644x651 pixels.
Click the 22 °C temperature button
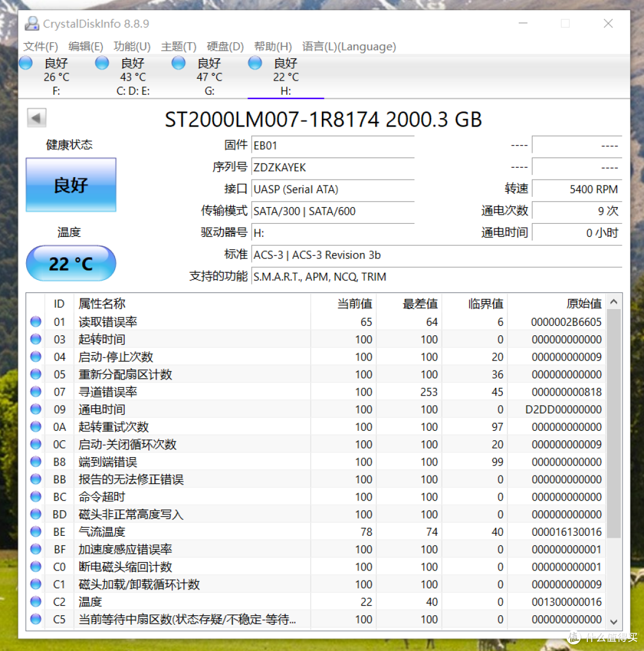71,263
